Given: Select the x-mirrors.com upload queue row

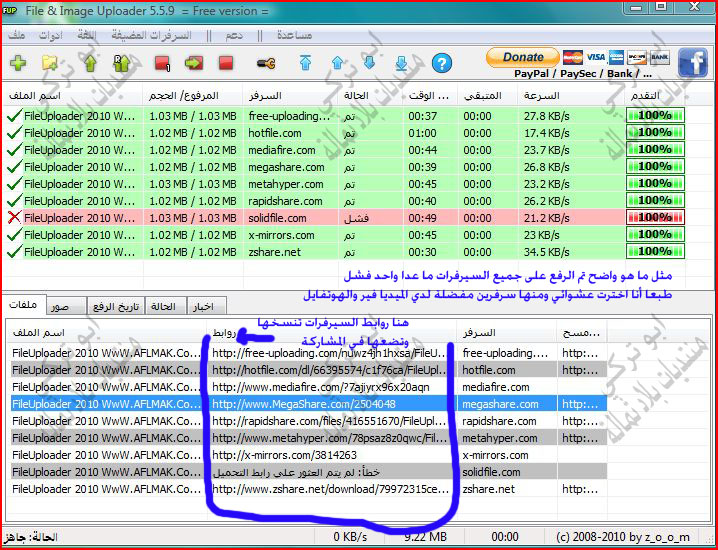Looking at the screenshot, I should 346,235.
